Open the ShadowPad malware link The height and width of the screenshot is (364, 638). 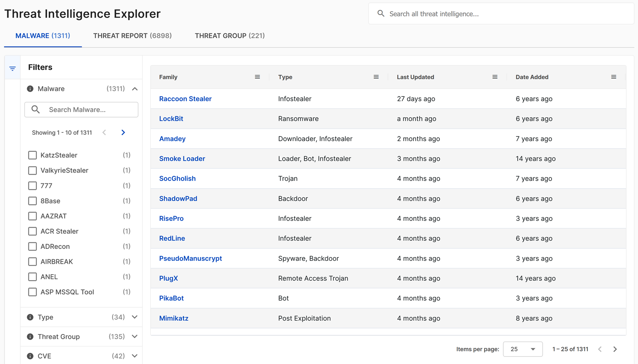pos(178,199)
